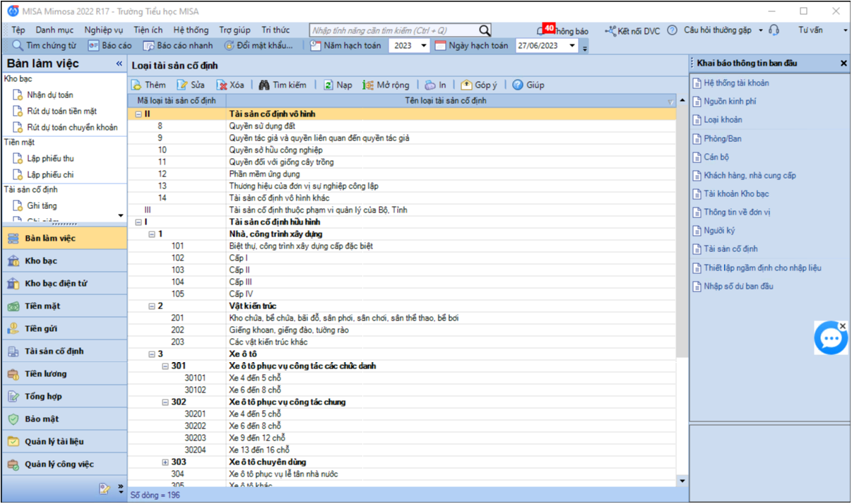852x504 pixels.
Task: Click the column filter icon in header
Action: [x=670, y=102]
